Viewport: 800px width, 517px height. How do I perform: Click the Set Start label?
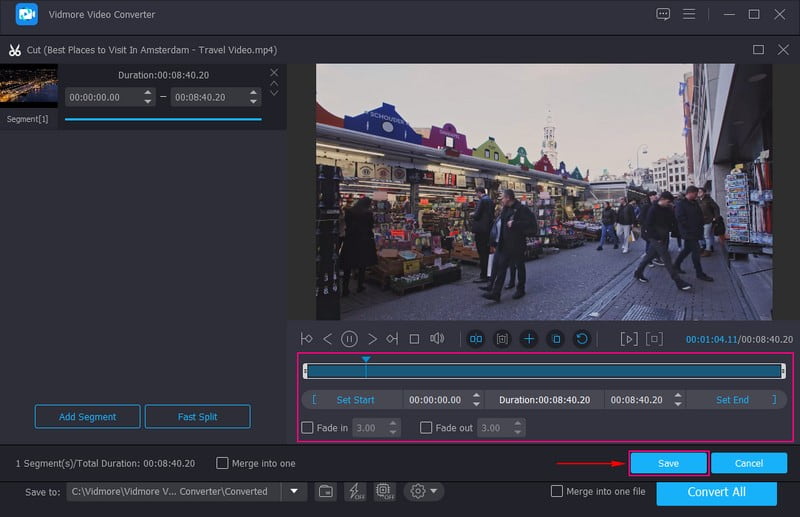(355, 400)
